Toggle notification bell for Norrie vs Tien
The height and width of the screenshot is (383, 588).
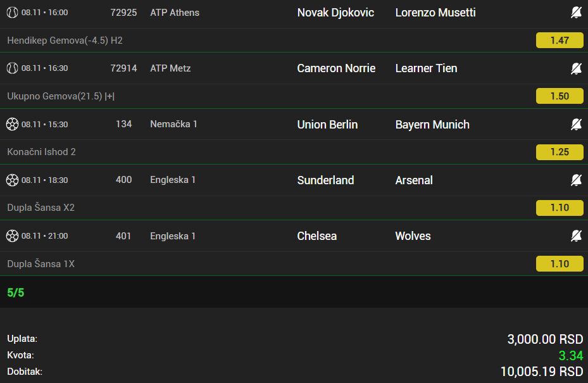[576, 68]
